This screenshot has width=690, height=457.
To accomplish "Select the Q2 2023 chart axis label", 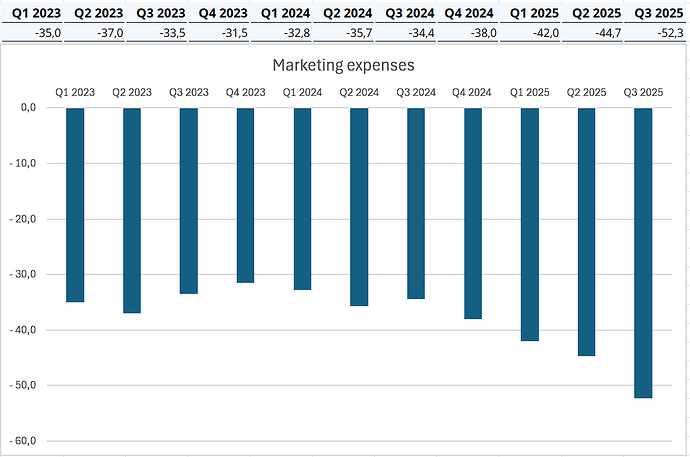I will (x=131, y=92).
